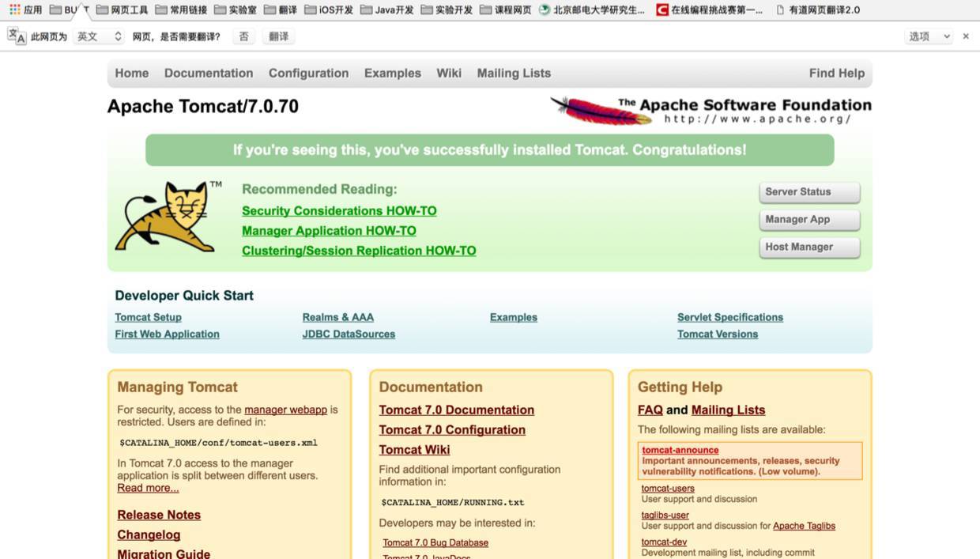The width and height of the screenshot is (980, 559).
Task: Click the 翻译 translate button
Action: [x=278, y=36]
